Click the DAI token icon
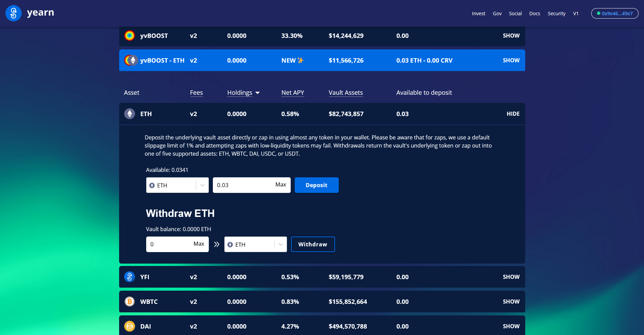Viewport: 644px width, 335px height. pos(130,326)
